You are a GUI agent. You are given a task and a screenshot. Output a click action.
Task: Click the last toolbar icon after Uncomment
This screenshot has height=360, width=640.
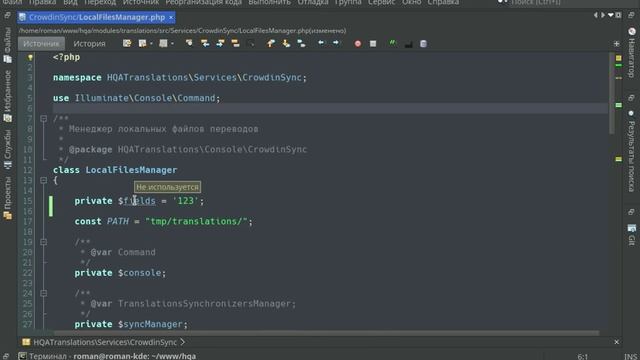pyautogui.click(x=423, y=44)
